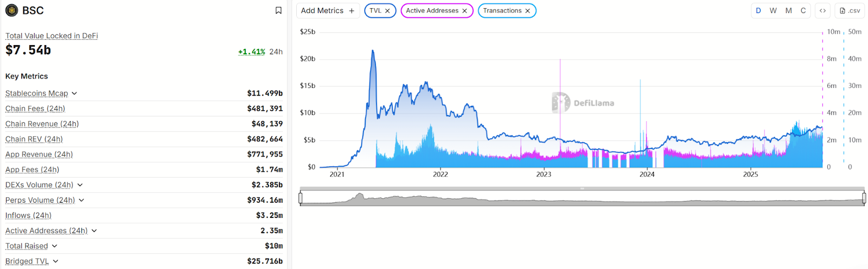Click left handle of chart range slider
This screenshot has width=868, height=269.
(301, 198)
